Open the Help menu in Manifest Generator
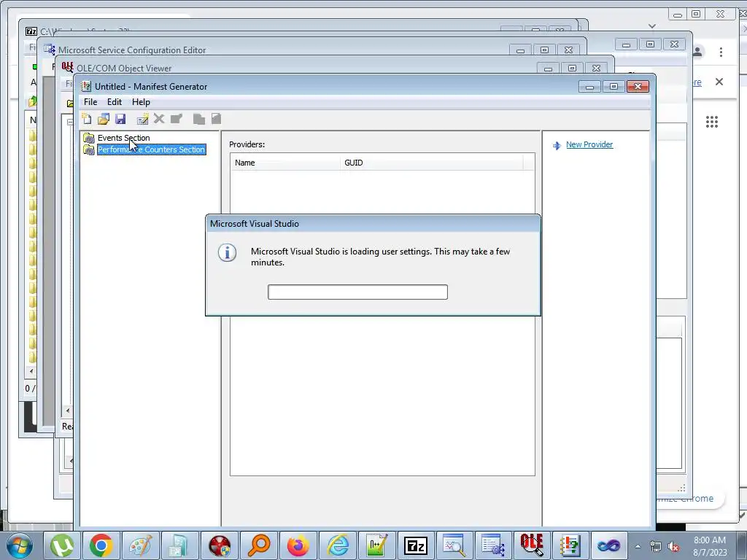The image size is (747, 560). pos(141,102)
